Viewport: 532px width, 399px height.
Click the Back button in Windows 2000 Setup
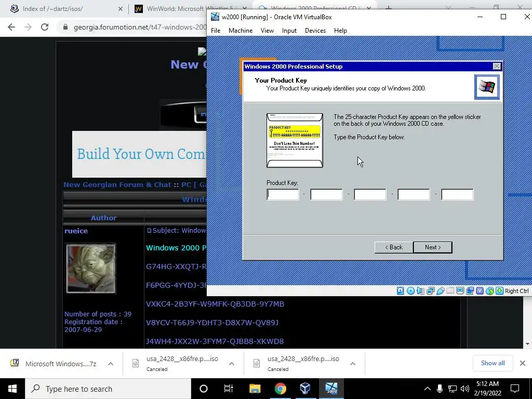394,247
